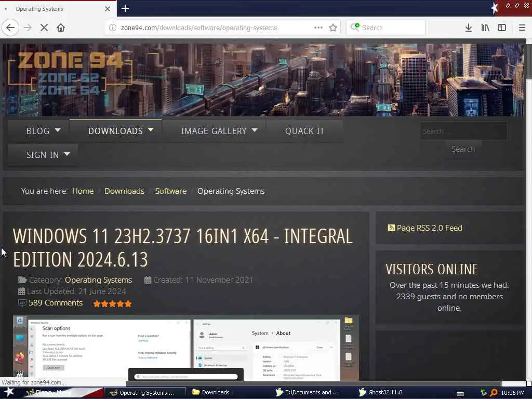
Task: Follow the Home breadcrumb link
Action: tap(83, 191)
